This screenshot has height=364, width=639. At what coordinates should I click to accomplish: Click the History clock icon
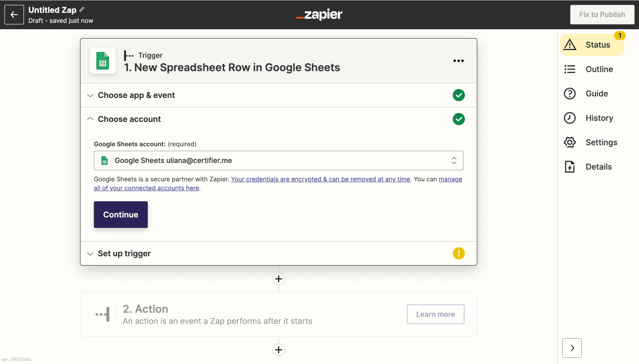(x=570, y=118)
